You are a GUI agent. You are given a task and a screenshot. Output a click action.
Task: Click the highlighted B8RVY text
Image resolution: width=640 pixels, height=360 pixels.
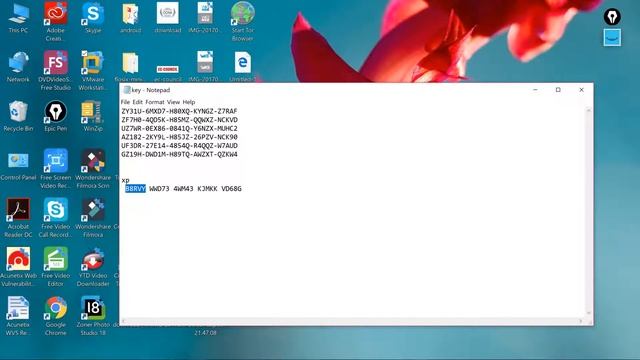[135, 189]
